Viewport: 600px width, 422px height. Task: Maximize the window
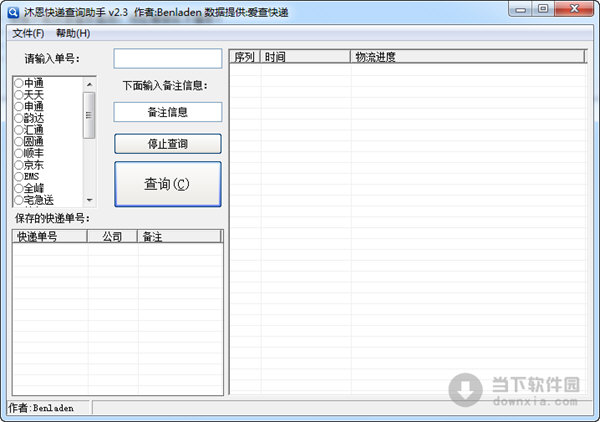click(x=543, y=9)
